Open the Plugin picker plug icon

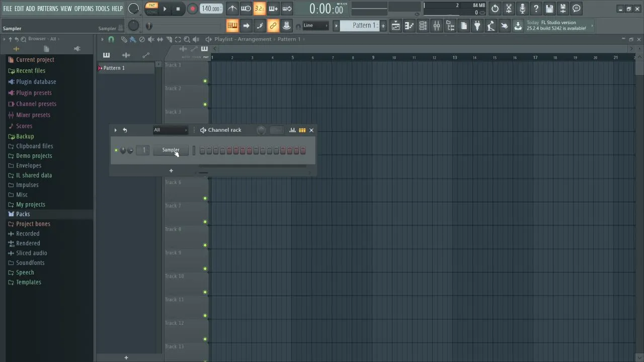(x=477, y=26)
